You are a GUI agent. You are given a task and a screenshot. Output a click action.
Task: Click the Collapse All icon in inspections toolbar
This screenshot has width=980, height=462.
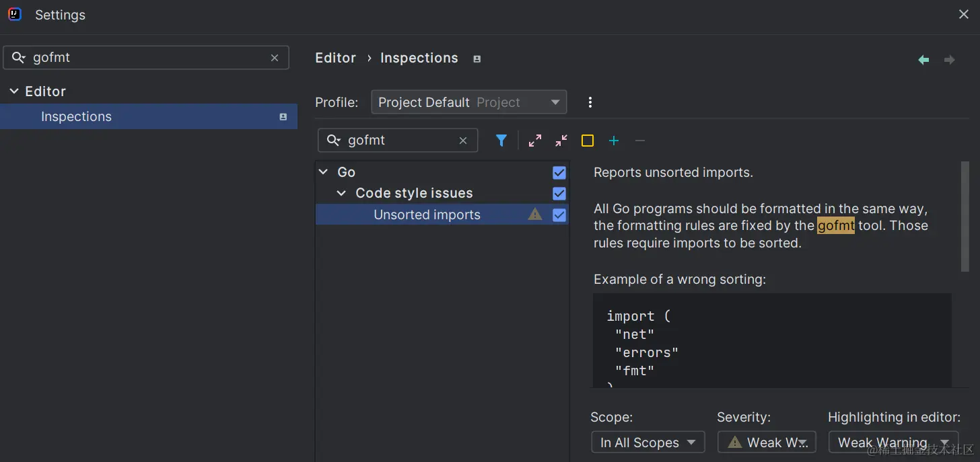pos(561,141)
